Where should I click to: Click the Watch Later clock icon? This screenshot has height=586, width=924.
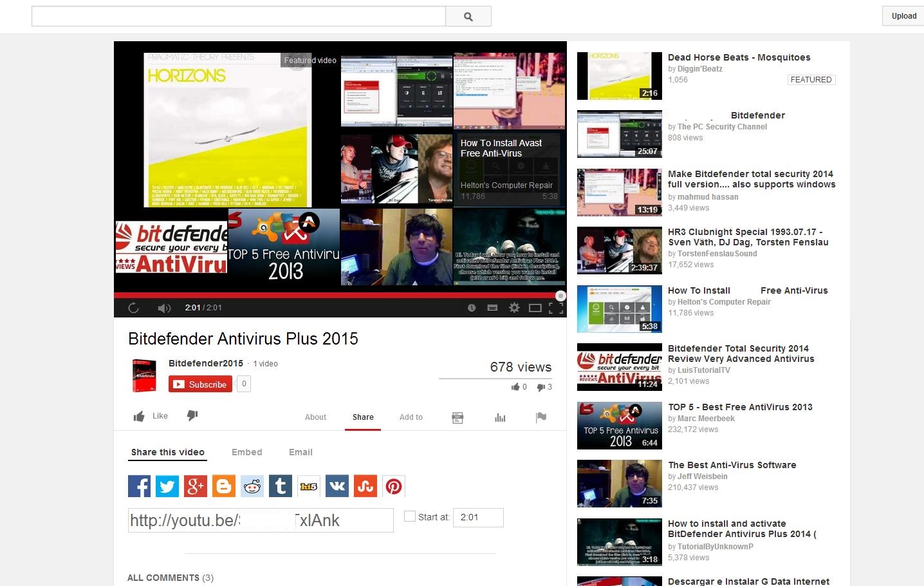tap(472, 308)
